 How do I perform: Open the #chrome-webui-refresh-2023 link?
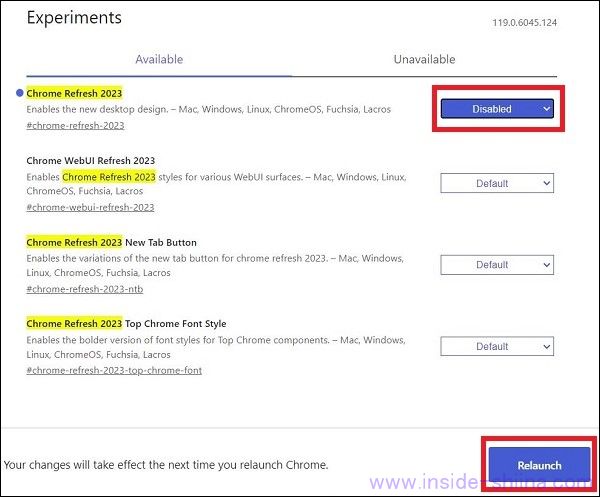[90, 207]
